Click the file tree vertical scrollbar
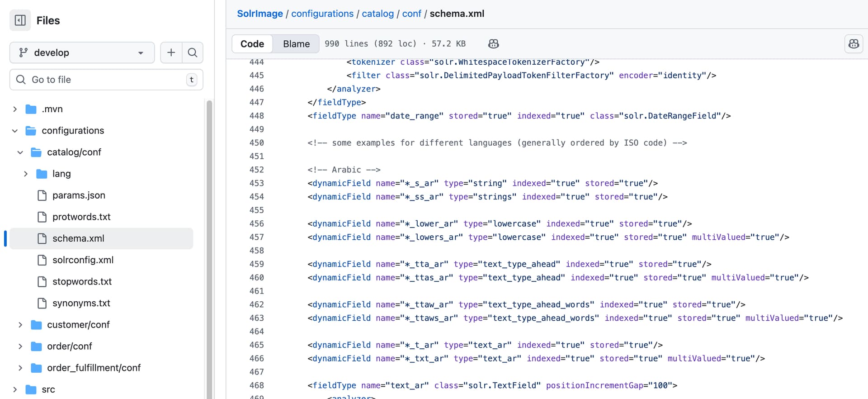The image size is (868, 399). click(209, 226)
